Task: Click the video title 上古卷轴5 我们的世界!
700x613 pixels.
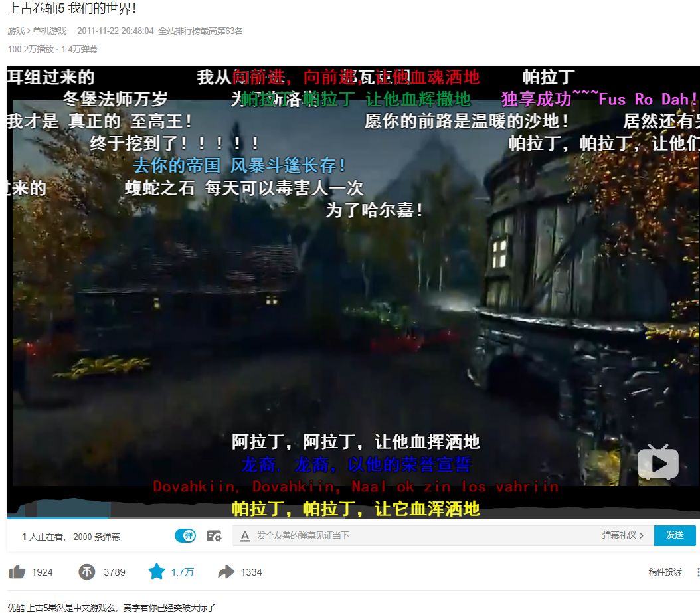Action: (x=72, y=8)
